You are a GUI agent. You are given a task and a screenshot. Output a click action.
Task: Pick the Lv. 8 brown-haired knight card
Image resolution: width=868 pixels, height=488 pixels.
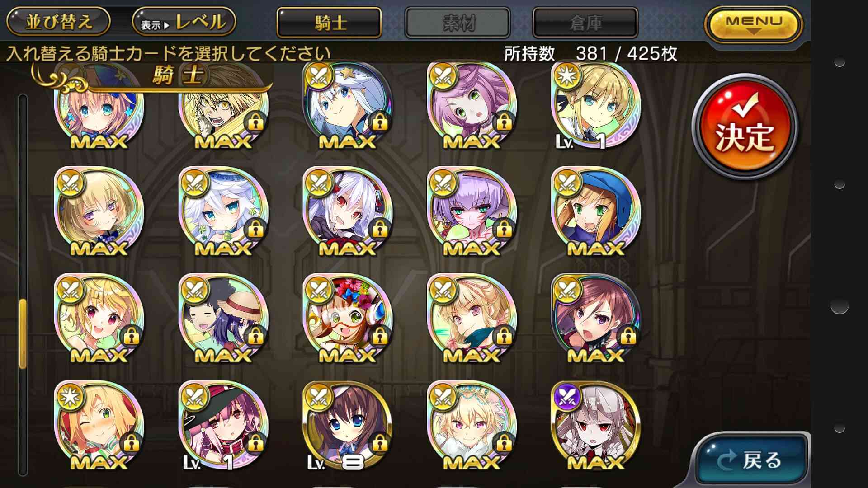click(x=347, y=426)
